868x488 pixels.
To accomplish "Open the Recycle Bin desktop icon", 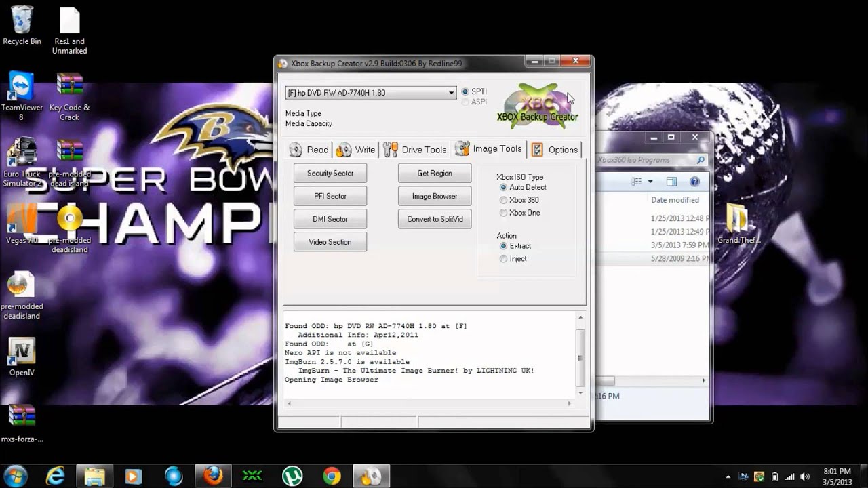I will click(22, 20).
